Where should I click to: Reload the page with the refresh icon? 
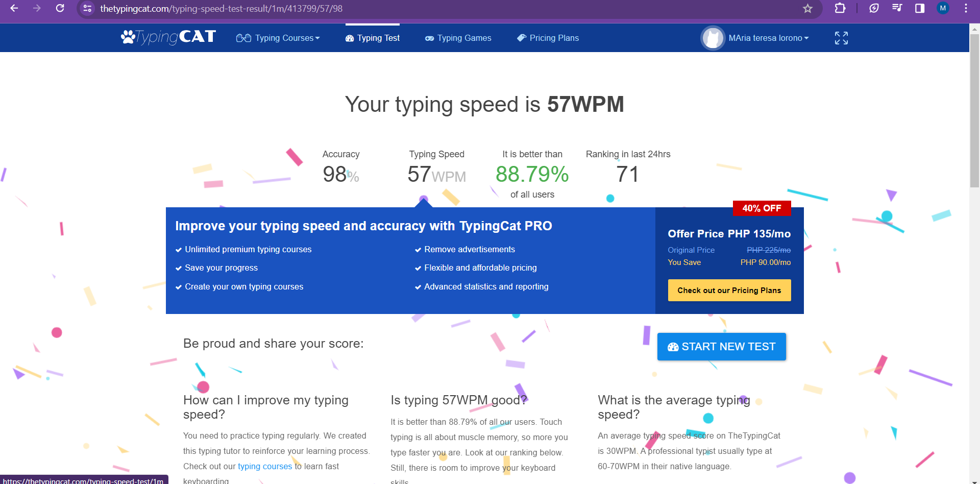[60, 8]
